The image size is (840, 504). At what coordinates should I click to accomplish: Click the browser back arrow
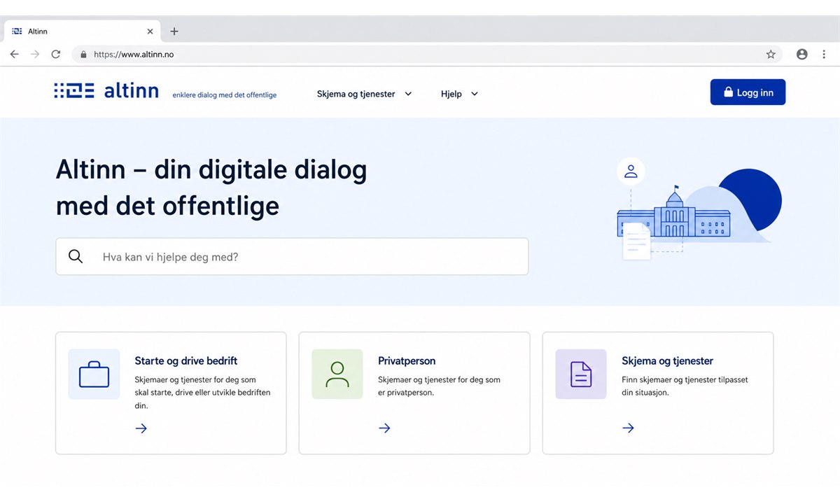(15, 54)
